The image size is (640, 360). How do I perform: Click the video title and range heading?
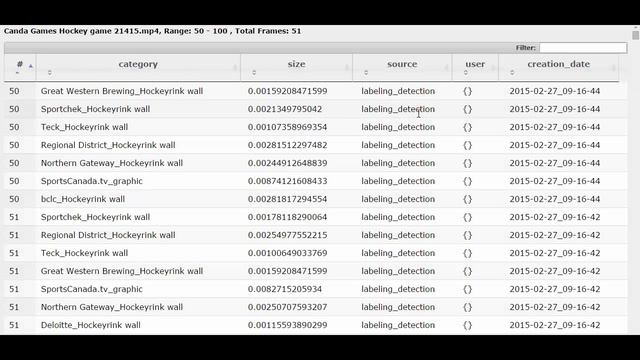tap(152, 31)
